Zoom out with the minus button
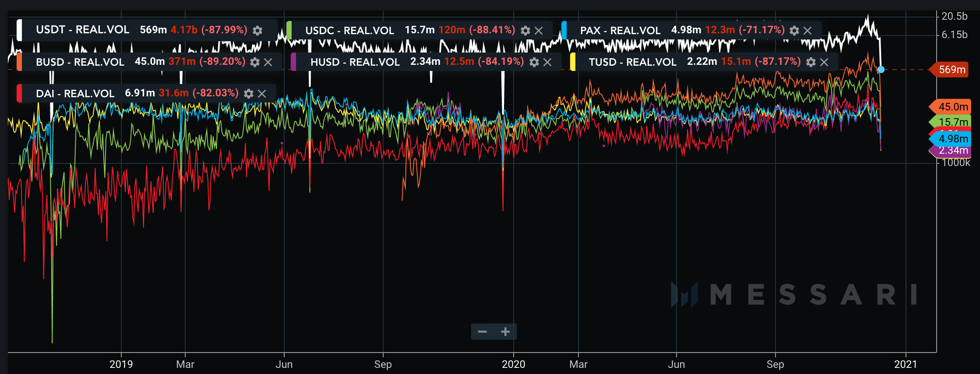Image resolution: width=980 pixels, height=374 pixels. 483,332
